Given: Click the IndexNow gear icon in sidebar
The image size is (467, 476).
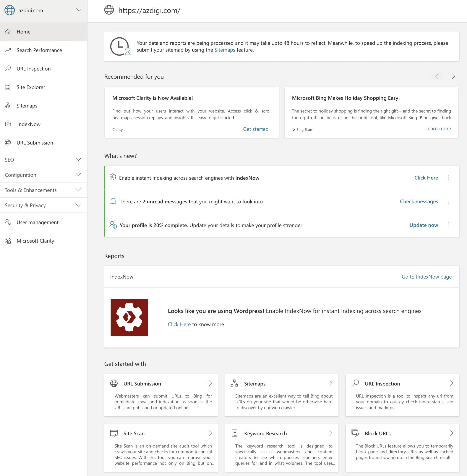Looking at the screenshot, I should click(8, 124).
